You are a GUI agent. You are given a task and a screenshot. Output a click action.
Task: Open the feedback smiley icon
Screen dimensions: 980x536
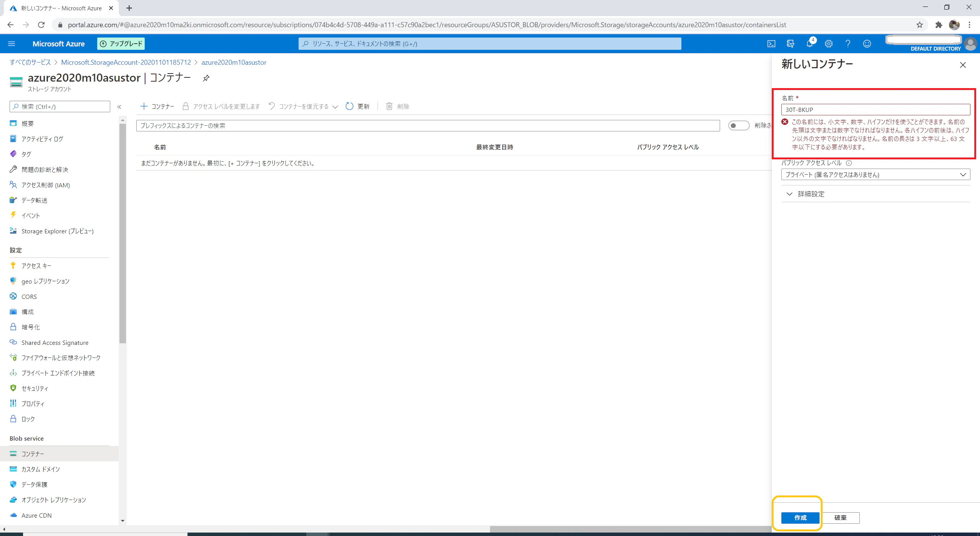click(867, 44)
